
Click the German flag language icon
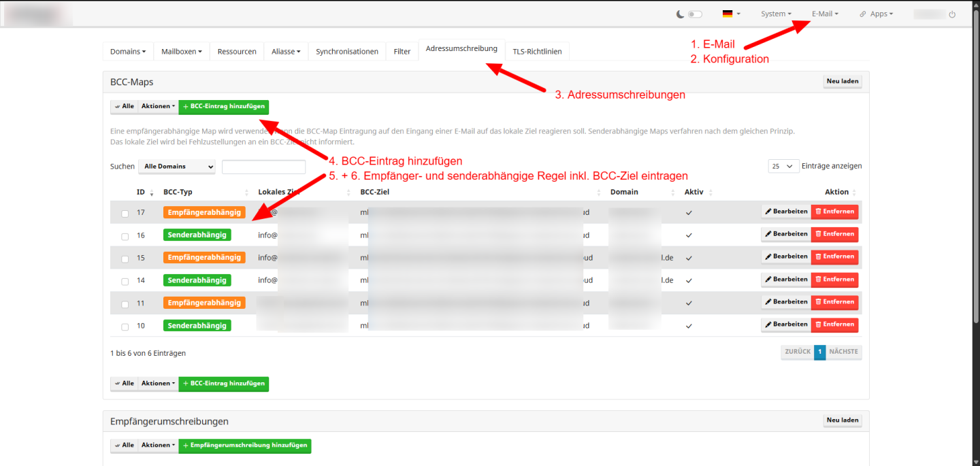pyautogui.click(x=727, y=14)
